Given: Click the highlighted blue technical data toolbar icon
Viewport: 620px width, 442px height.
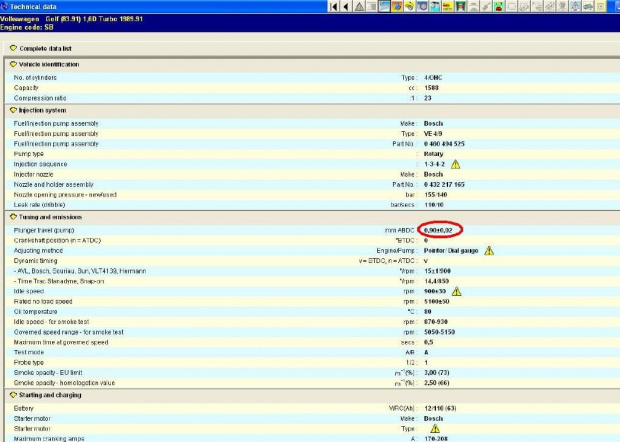Looking at the screenshot, I should point(384,6).
